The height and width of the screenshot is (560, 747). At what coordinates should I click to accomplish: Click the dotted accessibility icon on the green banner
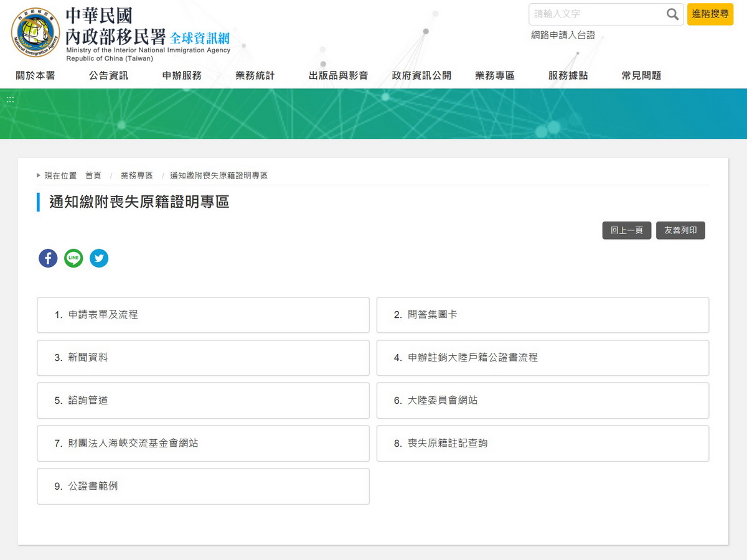(x=9, y=98)
